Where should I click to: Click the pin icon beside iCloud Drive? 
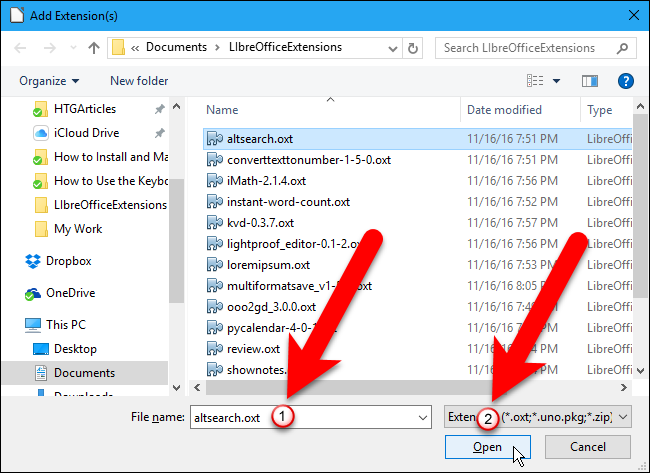160,133
